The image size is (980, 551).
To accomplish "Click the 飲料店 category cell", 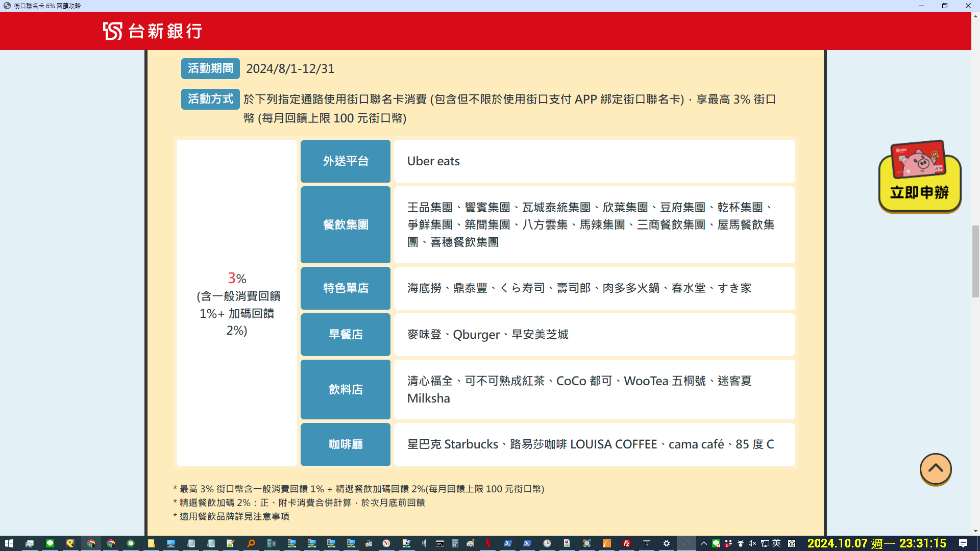I will pyautogui.click(x=346, y=389).
